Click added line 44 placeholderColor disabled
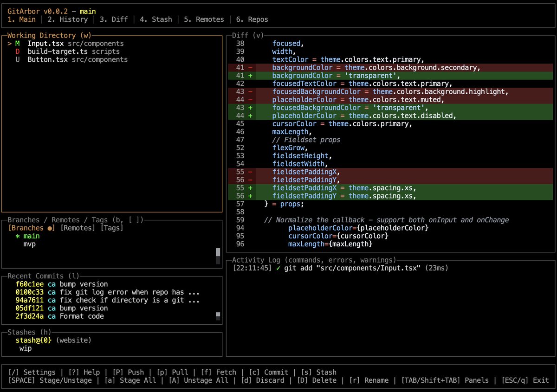 coord(391,116)
